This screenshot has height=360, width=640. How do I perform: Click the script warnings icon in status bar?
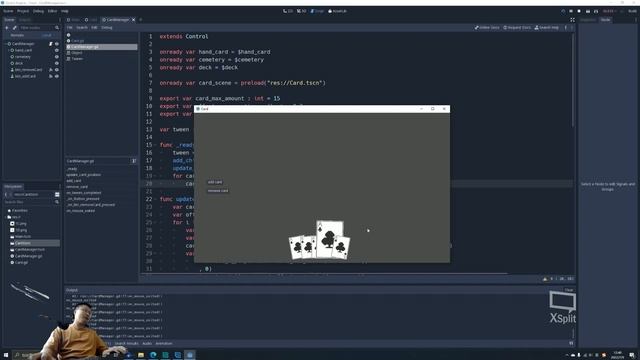coord(545,279)
